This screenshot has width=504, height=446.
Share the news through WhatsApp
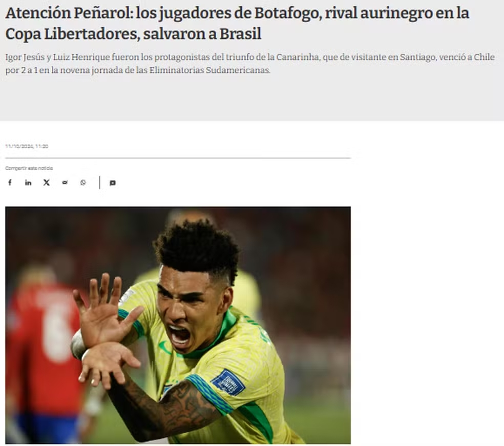coord(83,183)
